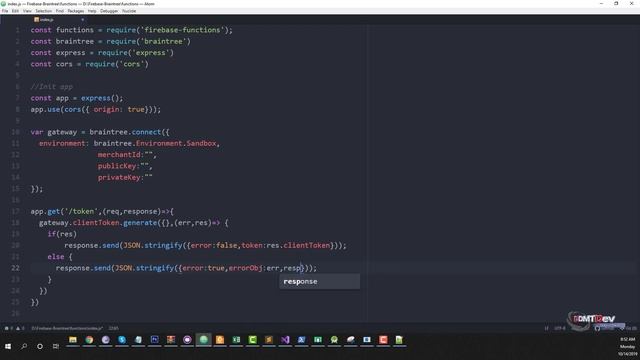Select the index.js editor tab
Image resolution: width=640 pixels, height=360 pixels.
[x=44, y=20]
